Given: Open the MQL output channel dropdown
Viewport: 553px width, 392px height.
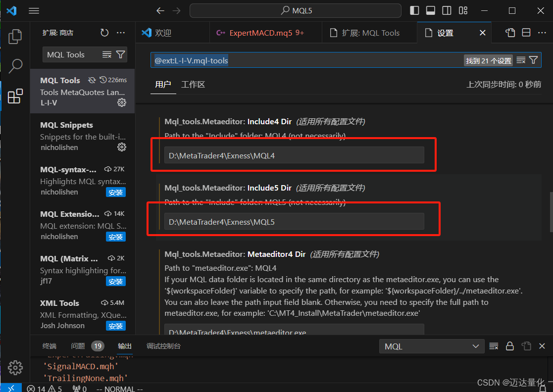Looking at the screenshot, I should pos(432,346).
